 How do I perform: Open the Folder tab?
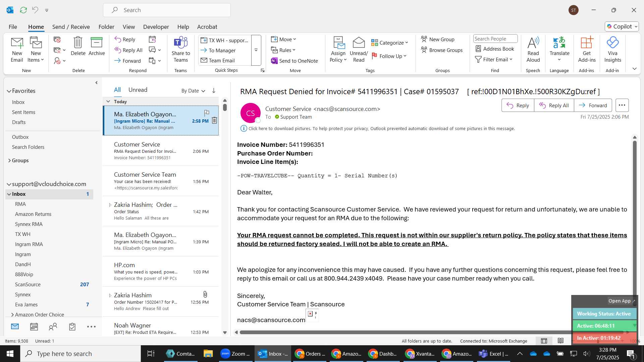pyautogui.click(x=106, y=27)
